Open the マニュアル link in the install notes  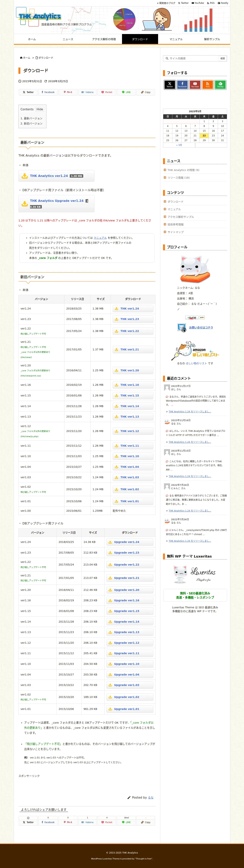pyautogui.click(x=100, y=238)
